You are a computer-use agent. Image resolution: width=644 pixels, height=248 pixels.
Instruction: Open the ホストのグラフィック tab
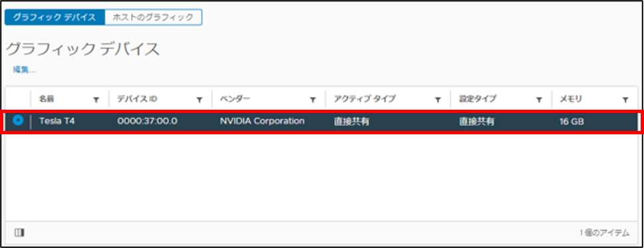tap(153, 18)
